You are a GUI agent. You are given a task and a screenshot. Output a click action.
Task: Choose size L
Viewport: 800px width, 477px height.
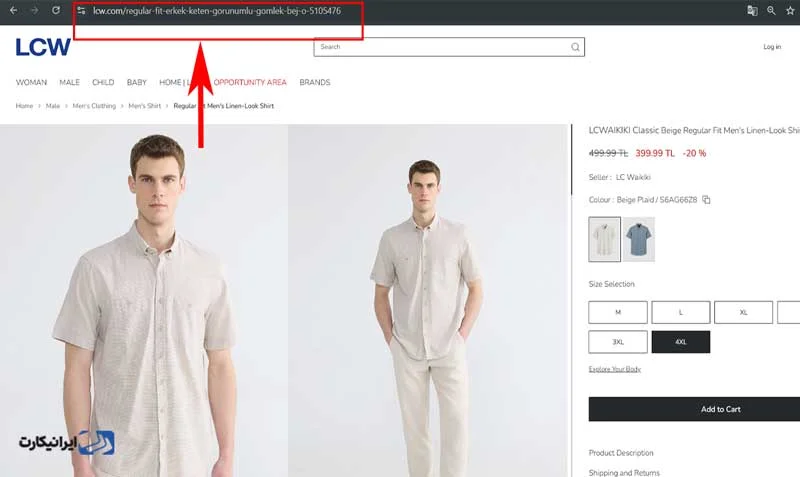[x=681, y=312]
